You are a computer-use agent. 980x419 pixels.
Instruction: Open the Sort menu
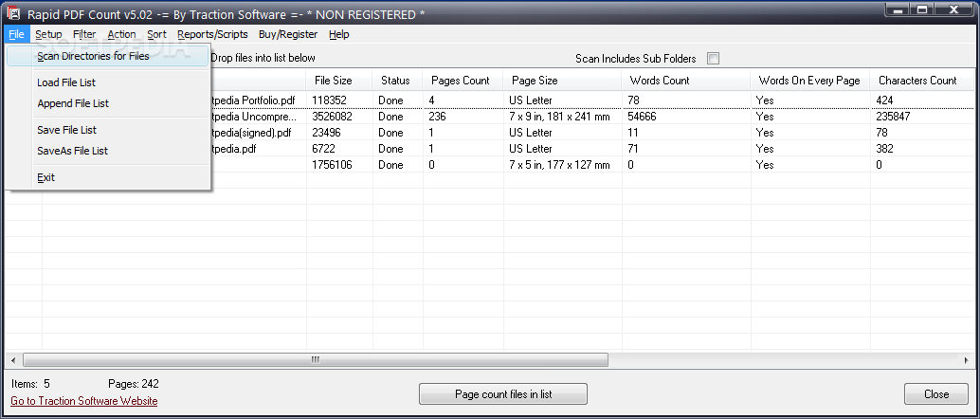pyautogui.click(x=157, y=34)
